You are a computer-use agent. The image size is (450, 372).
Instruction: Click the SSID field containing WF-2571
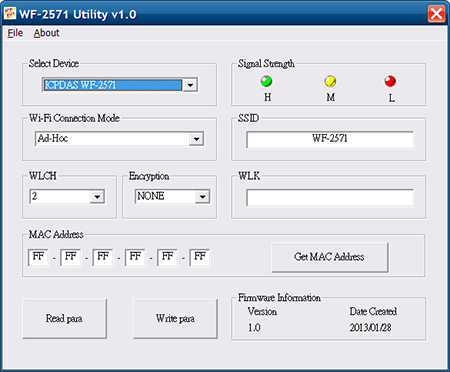pos(330,139)
